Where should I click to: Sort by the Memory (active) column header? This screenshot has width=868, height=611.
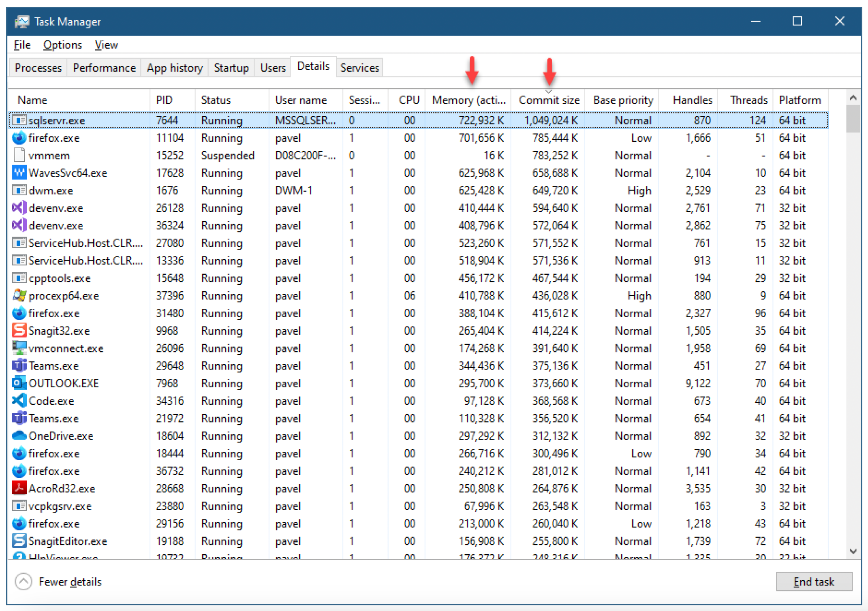pyautogui.click(x=468, y=100)
